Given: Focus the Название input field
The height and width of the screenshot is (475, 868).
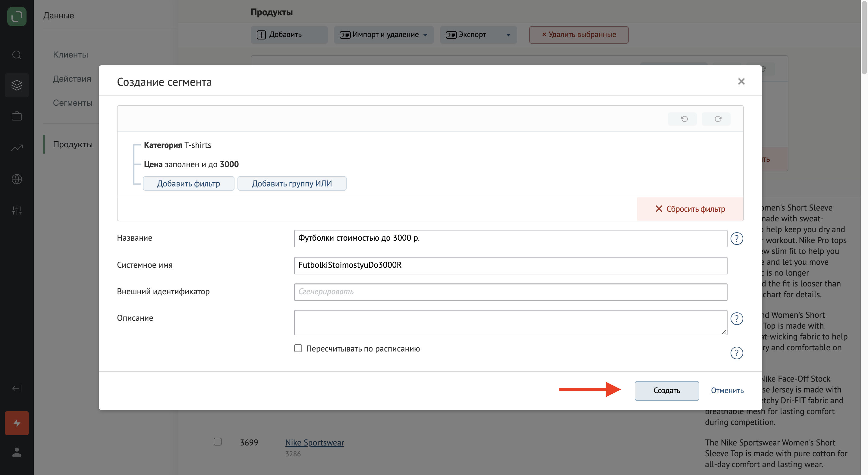Looking at the screenshot, I should (511, 238).
